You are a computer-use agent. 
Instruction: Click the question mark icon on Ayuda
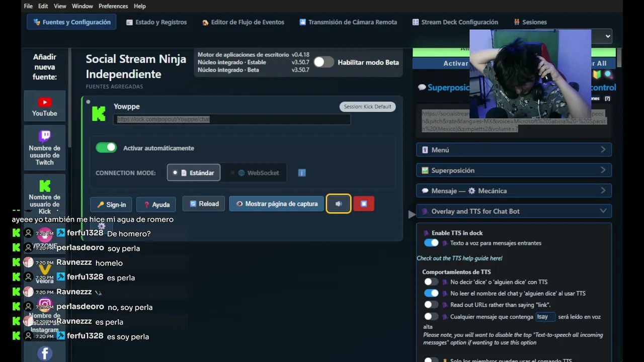(x=147, y=205)
